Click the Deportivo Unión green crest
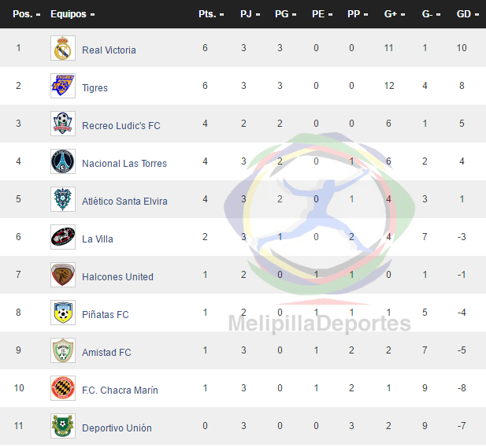The width and height of the screenshot is (486, 448). (63, 426)
